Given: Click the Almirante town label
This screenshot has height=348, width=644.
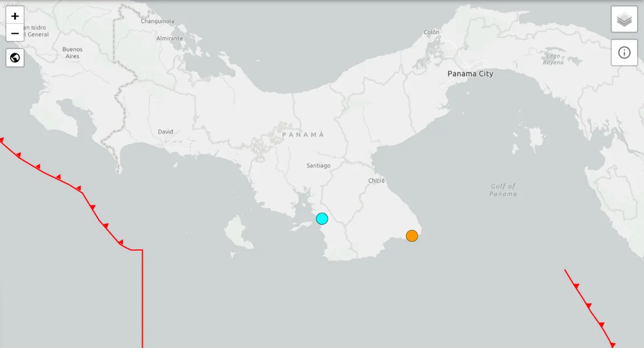Looking at the screenshot, I should 170,39.
